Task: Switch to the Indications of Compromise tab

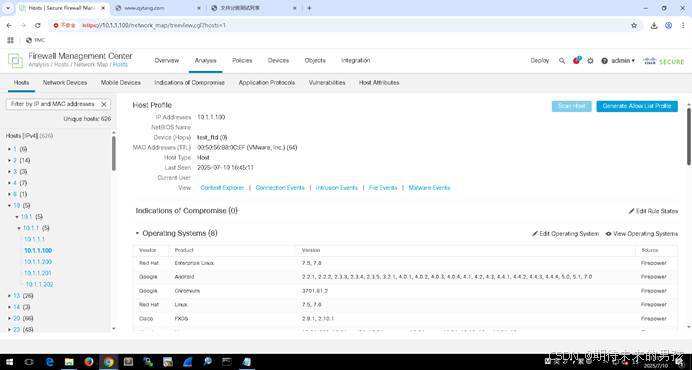Action: [x=189, y=83]
